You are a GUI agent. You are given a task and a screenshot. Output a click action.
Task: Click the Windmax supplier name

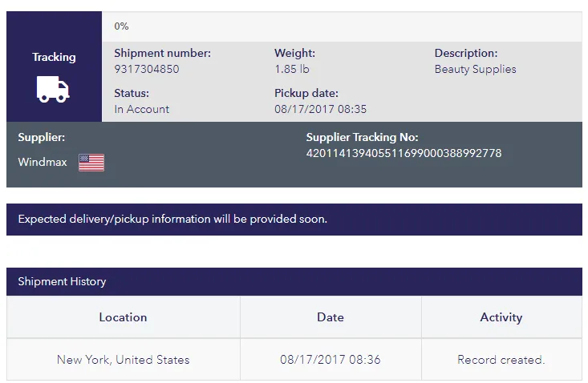[x=43, y=162]
